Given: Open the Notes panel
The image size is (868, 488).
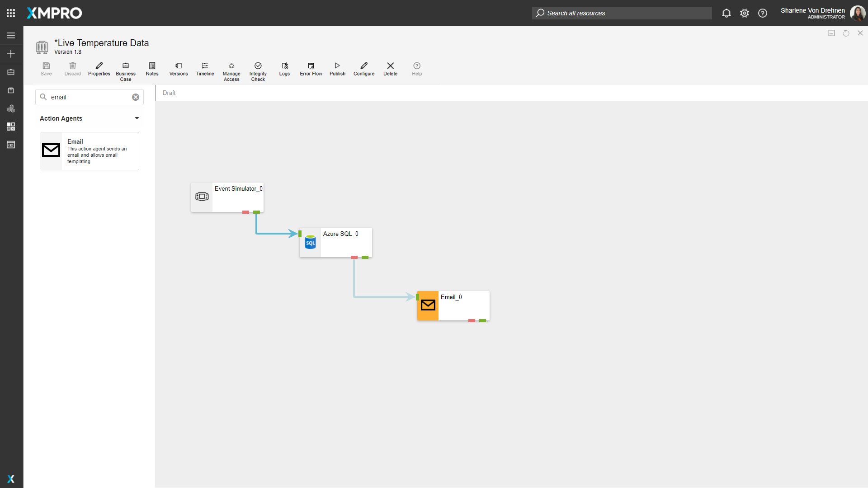Looking at the screenshot, I should (x=152, y=69).
